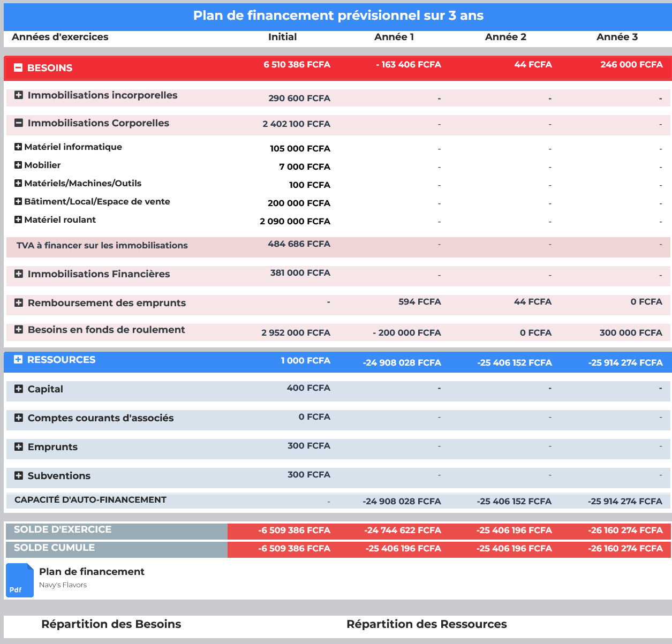Expand the Subventions row
This screenshot has width=672, height=644.
19,476
